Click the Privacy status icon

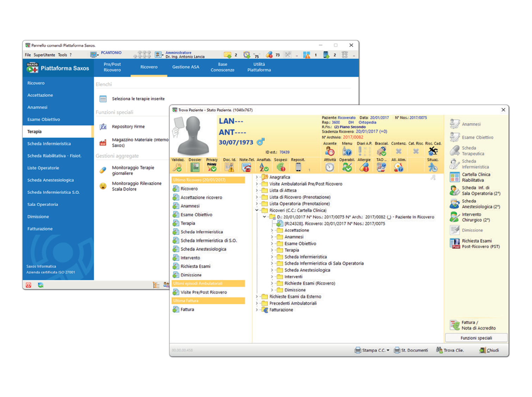(212, 167)
